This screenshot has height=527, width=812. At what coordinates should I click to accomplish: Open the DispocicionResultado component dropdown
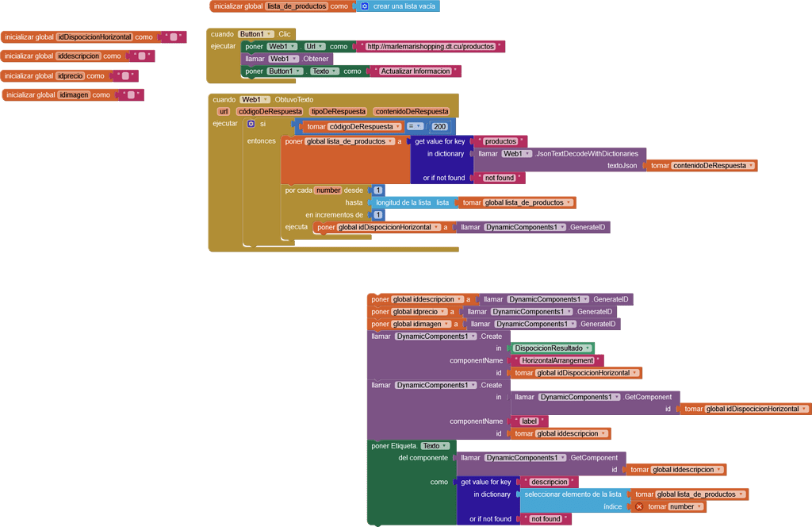point(552,348)
